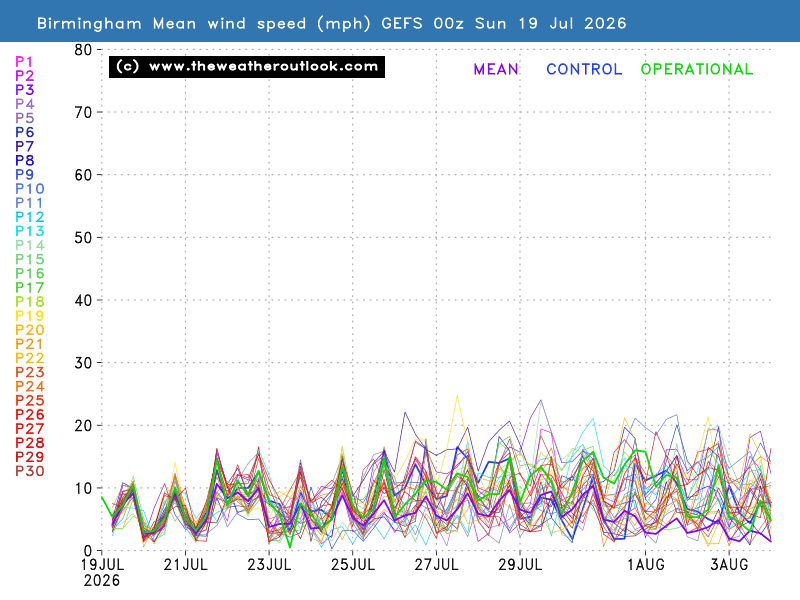Click the 27JUL x-axis date label
The image size is (800, 600).
click(x=436, y=565)
